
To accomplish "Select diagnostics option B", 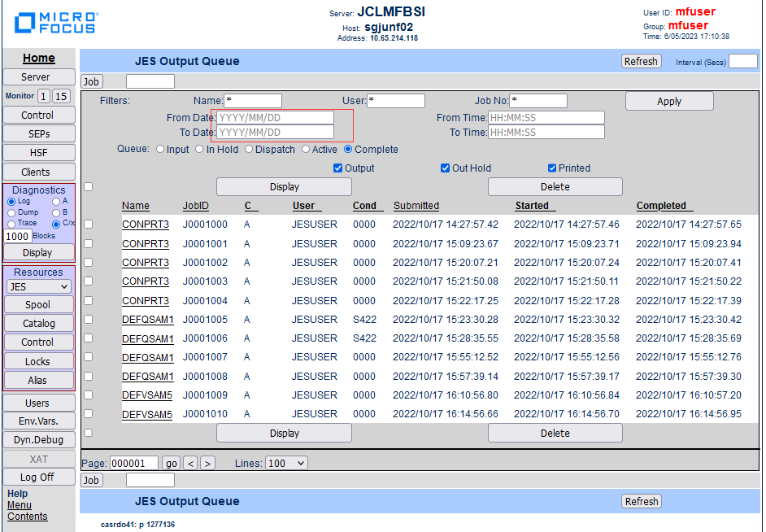I will pos(56,213).
